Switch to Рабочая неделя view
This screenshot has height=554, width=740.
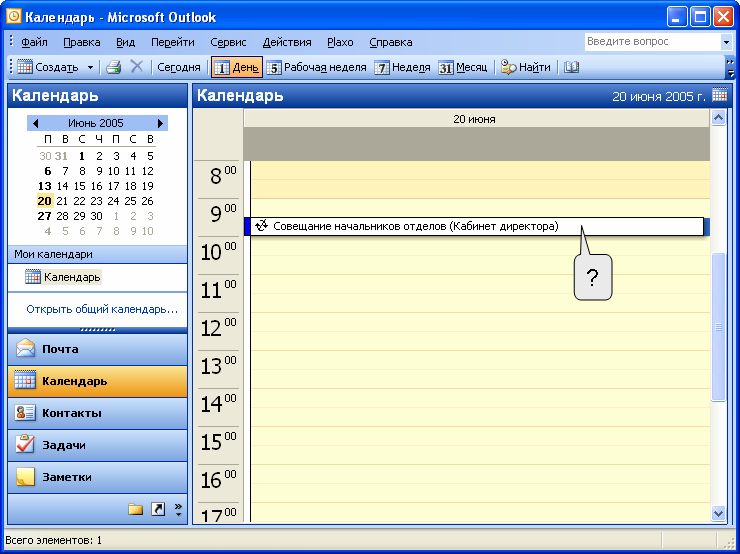coord(316,67)
